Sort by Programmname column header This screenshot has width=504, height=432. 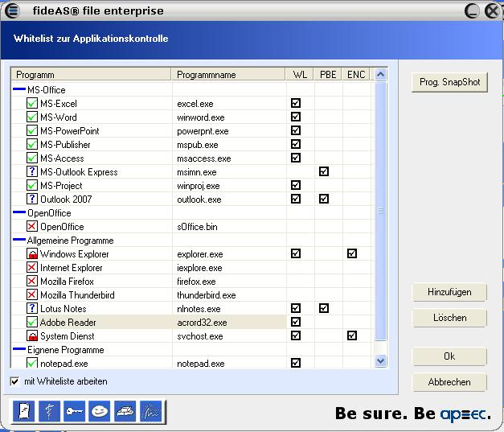tap(228, 75)
